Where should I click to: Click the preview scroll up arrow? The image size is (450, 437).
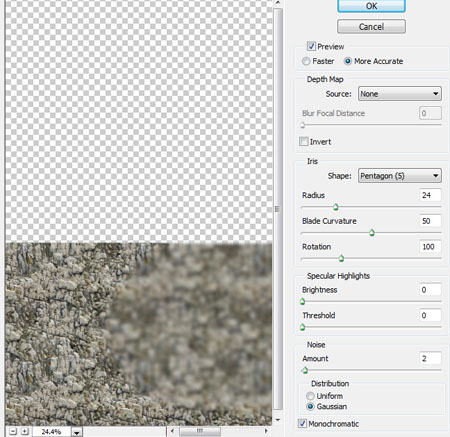pos(278,3)
